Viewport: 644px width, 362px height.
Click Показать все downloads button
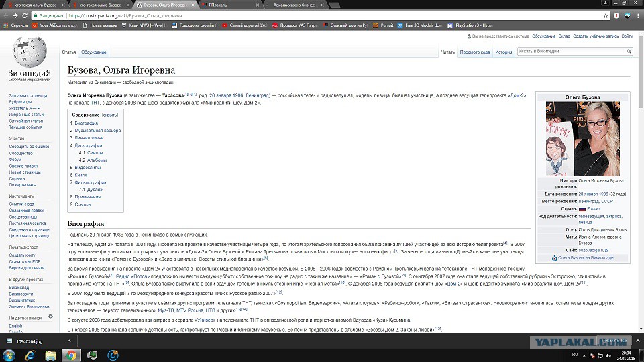[x=613, y=341]
